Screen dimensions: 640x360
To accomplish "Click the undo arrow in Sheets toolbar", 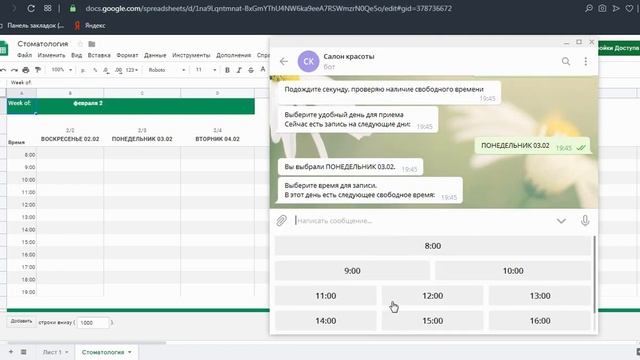I will point(3,70).
